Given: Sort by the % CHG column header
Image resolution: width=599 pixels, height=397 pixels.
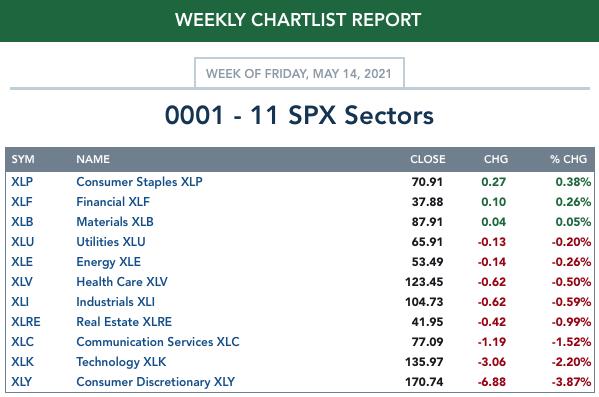Looking at the screenshot, I should 568,159.
